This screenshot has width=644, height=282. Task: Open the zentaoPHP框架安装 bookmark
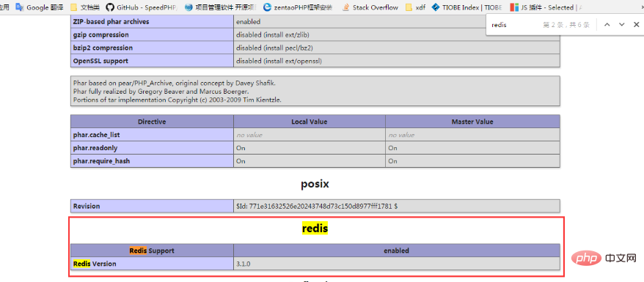pos(298,7)
